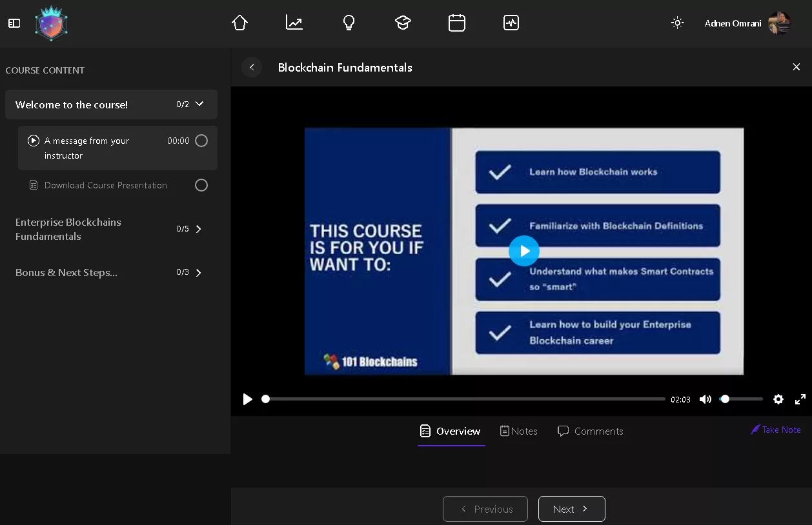Open the trending chart icon in navbar
812x525 pixels.
pos(294,23)
